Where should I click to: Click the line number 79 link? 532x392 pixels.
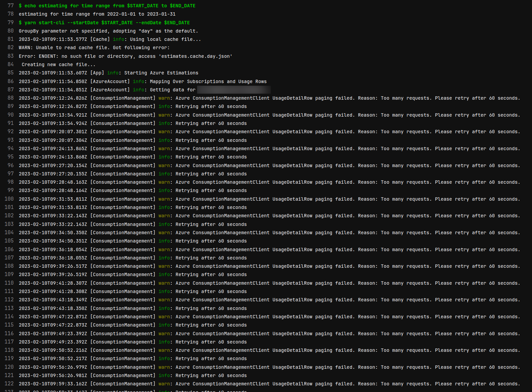11,23
